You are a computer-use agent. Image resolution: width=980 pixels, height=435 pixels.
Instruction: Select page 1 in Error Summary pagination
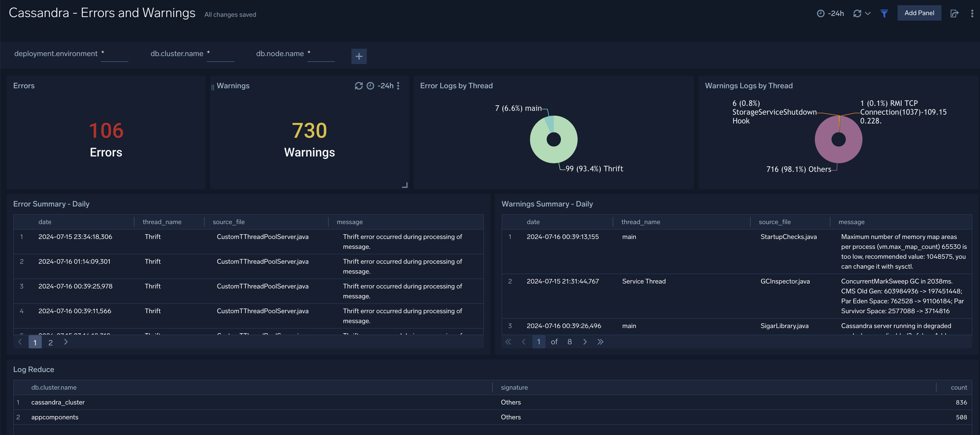point(35,342)
